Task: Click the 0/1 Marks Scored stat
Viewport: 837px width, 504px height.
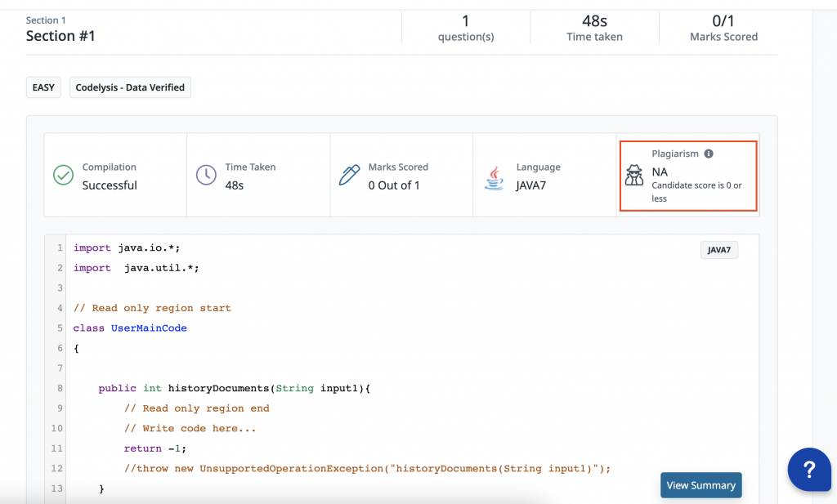Action: tap(723, 28)
